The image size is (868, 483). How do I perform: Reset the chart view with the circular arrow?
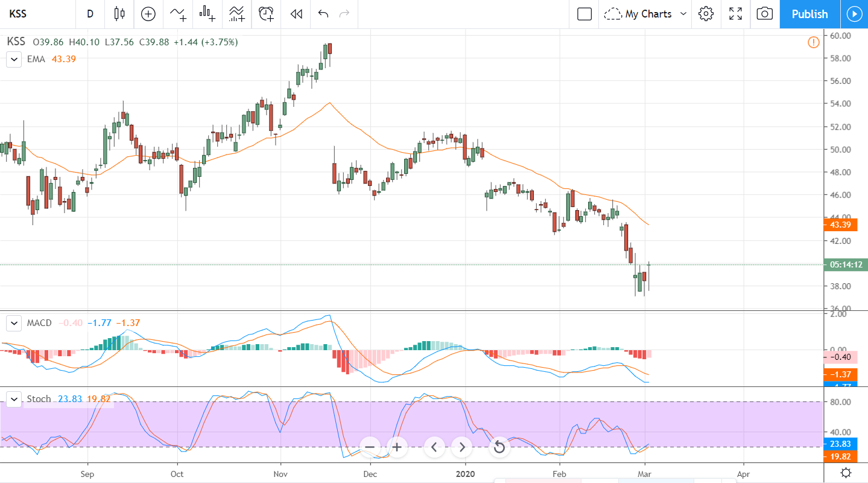coord(499,447)
